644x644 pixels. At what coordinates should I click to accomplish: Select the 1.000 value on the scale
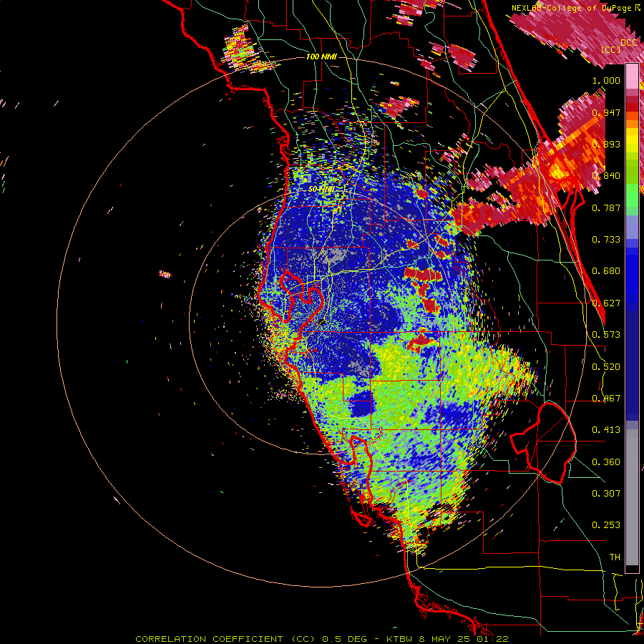(606, 80)
